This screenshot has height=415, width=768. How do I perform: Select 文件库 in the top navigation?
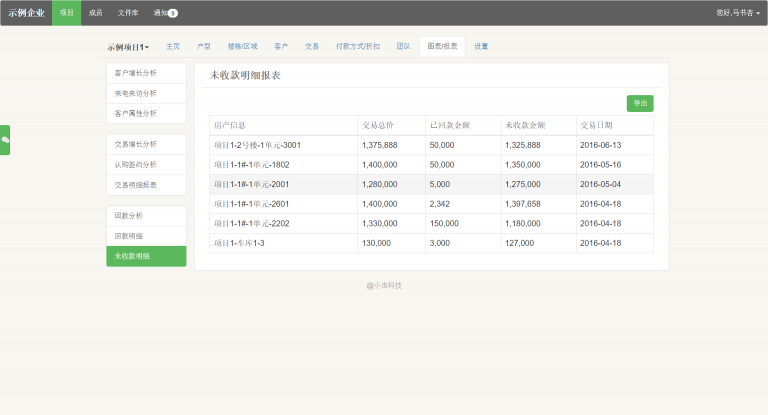coord(128,13)
